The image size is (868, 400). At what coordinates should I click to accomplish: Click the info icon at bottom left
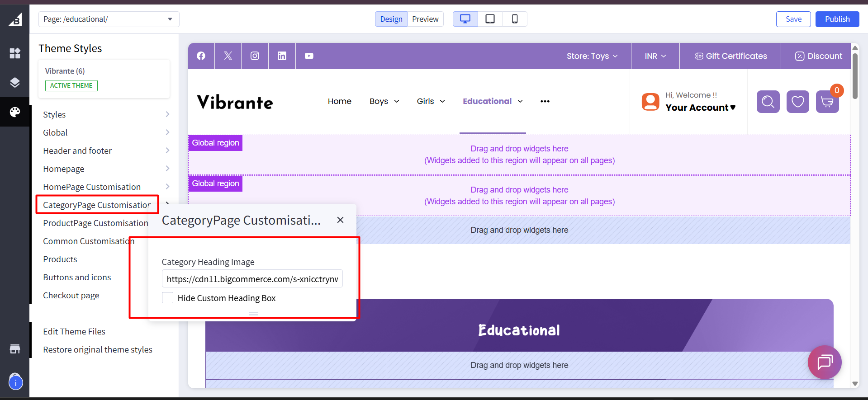15,383
